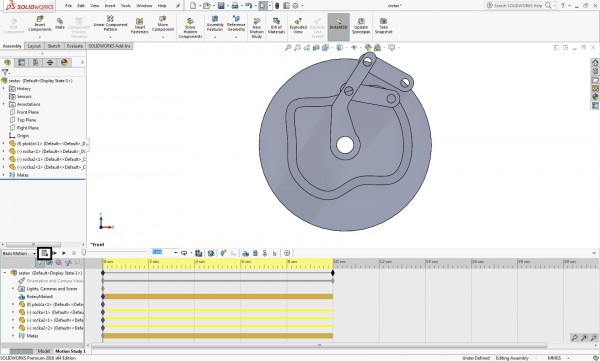Viewport: 600px width, 361px height.
Task: Click the Exploded View tool
Action: click(x=298, y=26)
